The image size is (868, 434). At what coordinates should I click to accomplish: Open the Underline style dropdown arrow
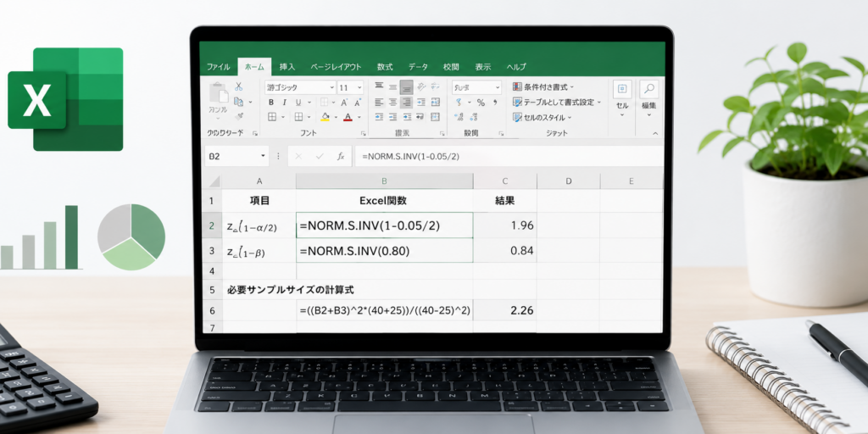[309, 103]
